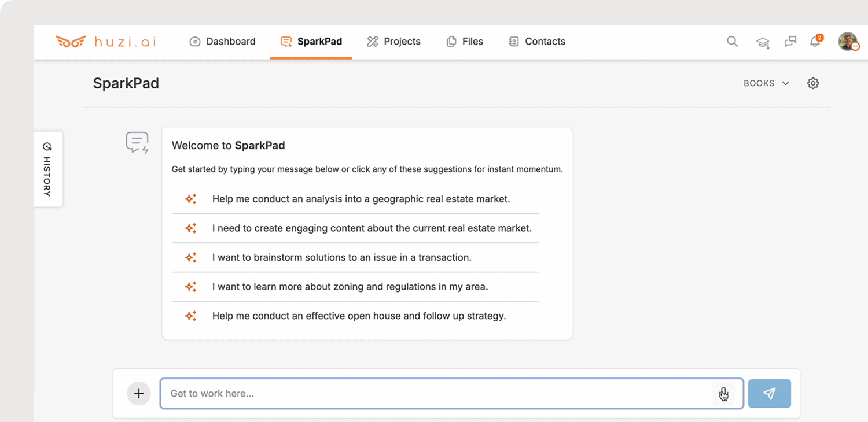Open the HISTORY side panel
This screenshot has height=422, width=868.
coord(48,169)
